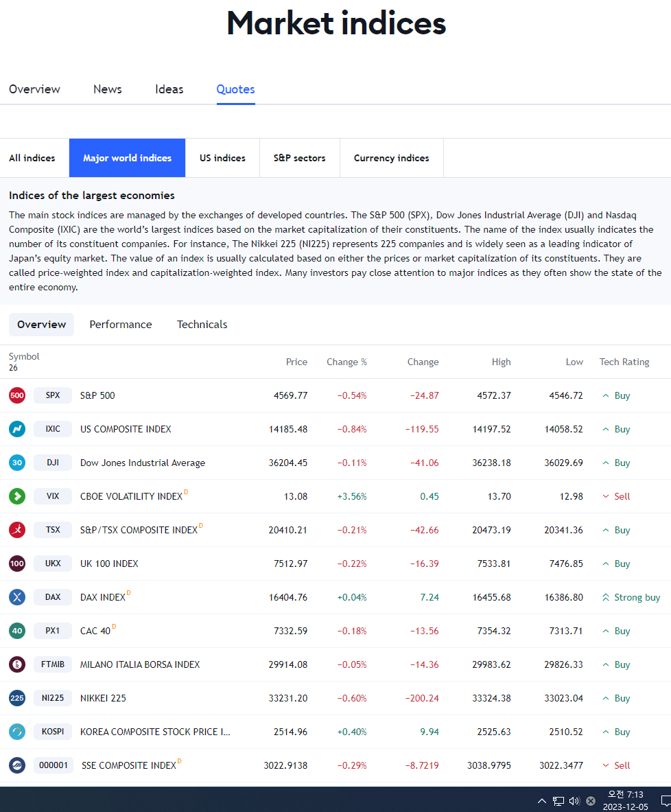
Task: Open the PX1 ticker badge
Action: click(x=53, y=631)
